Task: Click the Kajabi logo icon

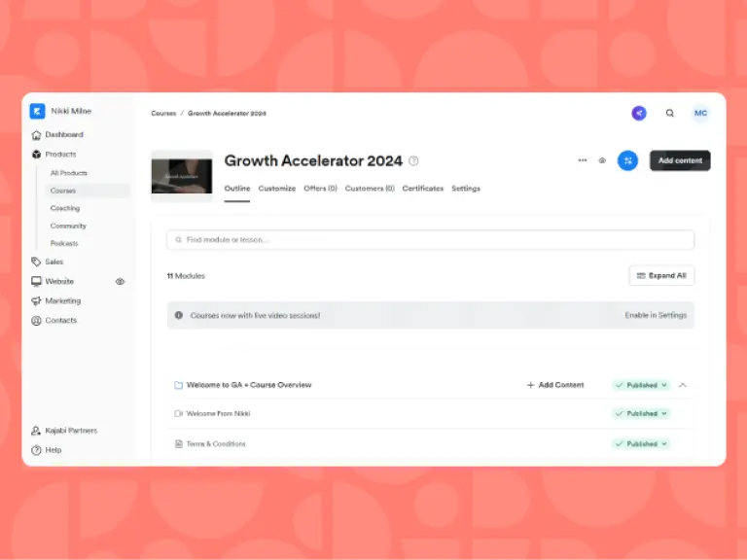Action: 37,111
